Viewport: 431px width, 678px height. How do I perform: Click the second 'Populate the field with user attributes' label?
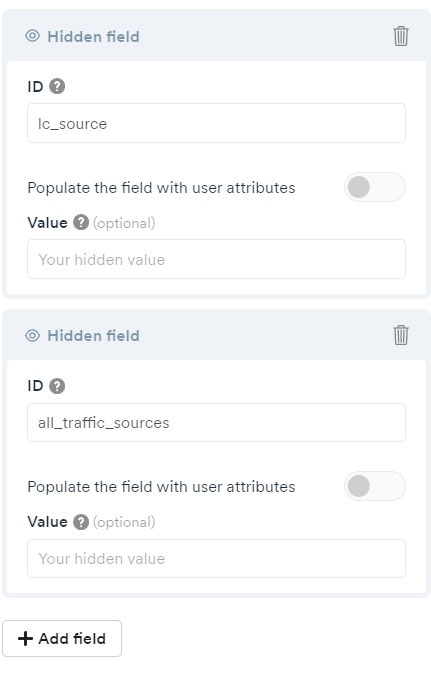[161, 487]
